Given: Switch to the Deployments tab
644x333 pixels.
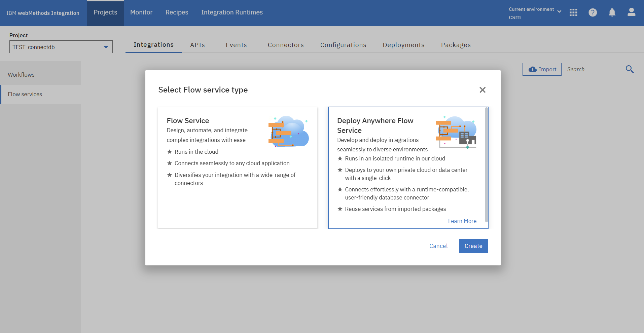Looking at the screenshot, I should click(x=404, y=45).
